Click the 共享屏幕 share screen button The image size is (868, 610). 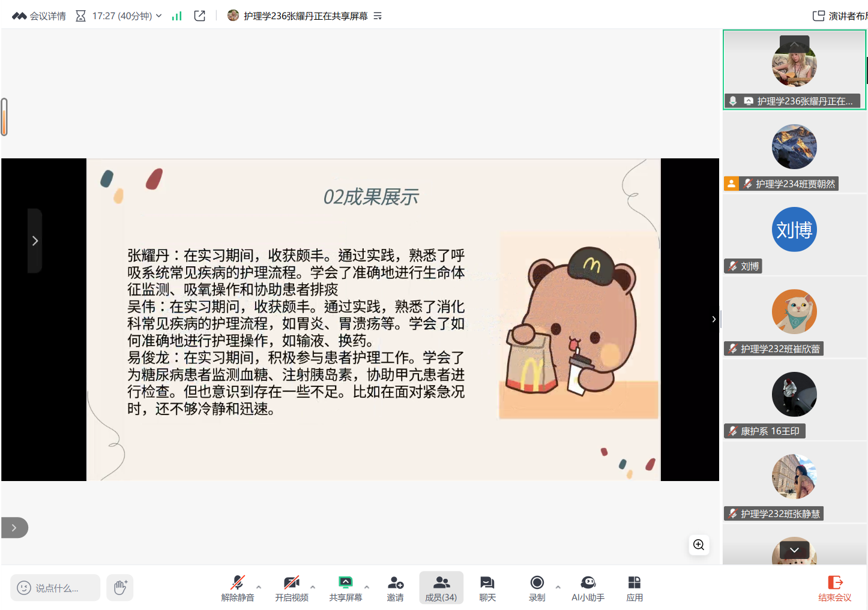[x=345, y=588]
